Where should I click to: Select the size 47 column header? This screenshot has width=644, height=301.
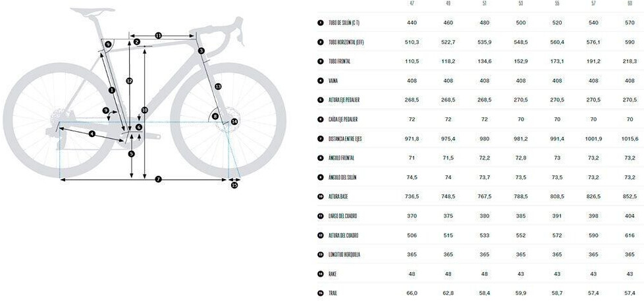coord(412,3)
